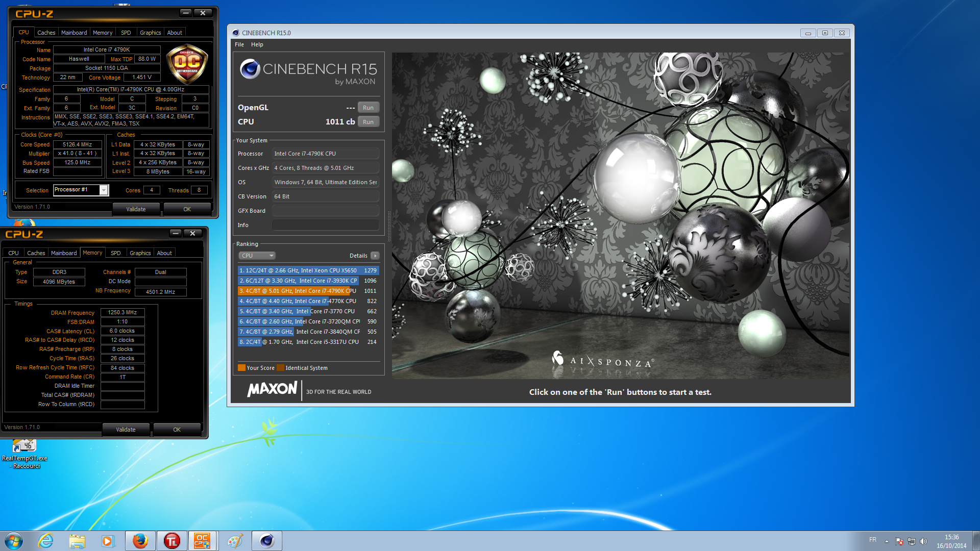Open SPD tab in top CPU-Z window
Image resolution: width=980 pixels, height=551 pixels.
pyautogui.click(x=126, y=33)
